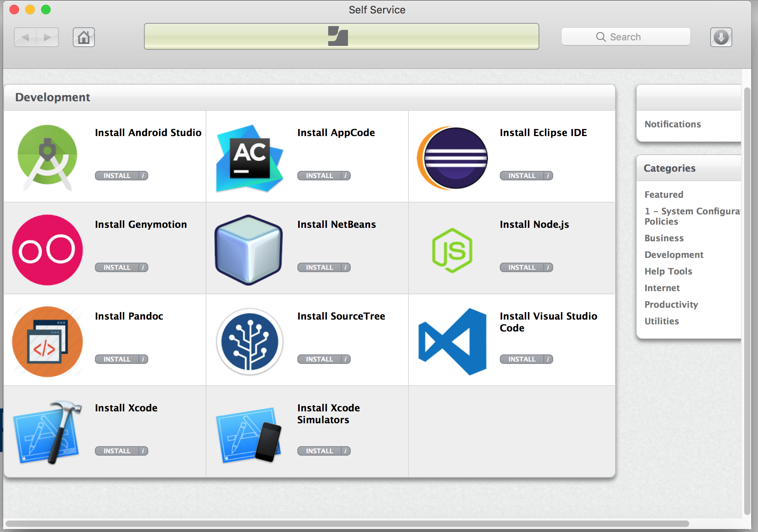Open System Configuration Policies category
Viewport: 758px width, 532px height.
(x=692, y=216)
